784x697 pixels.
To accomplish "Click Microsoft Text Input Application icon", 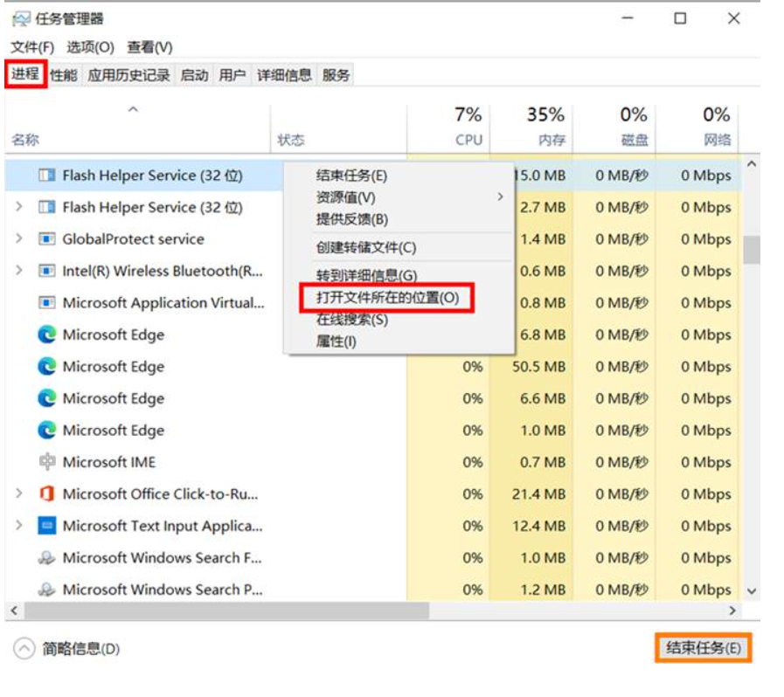I will click(47, 526).
